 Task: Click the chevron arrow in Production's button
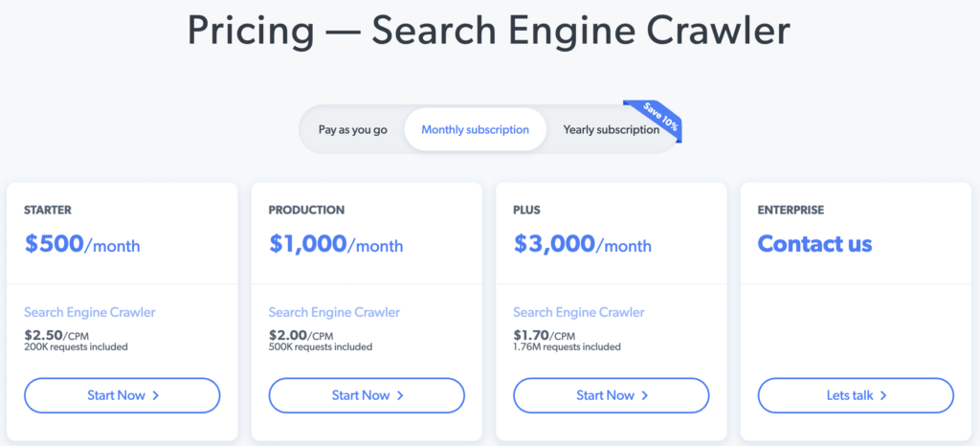[400, 395]
